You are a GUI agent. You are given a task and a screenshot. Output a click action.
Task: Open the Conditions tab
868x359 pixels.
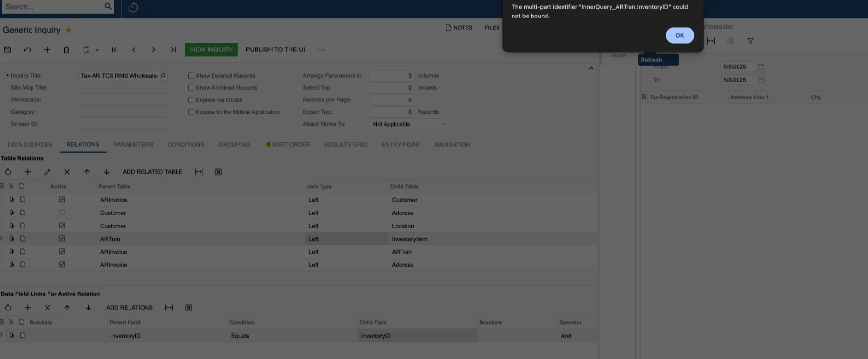pyautogui.click(x=186, y=145)
